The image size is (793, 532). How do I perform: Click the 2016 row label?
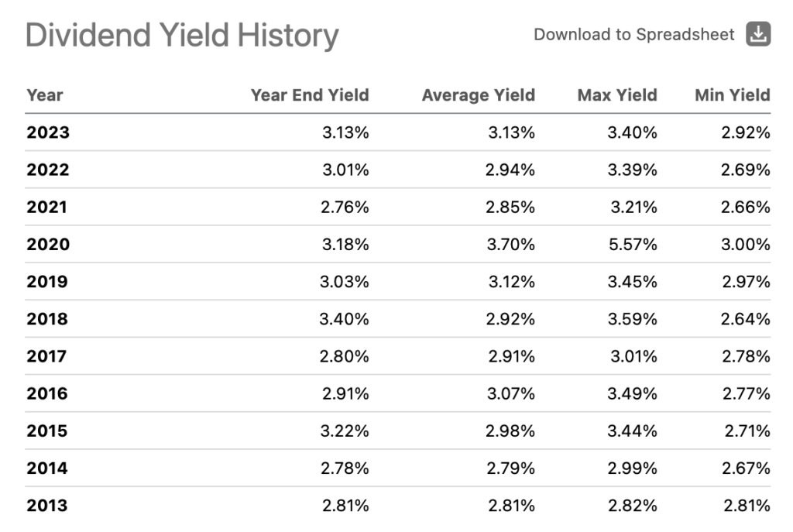point(47,393)
